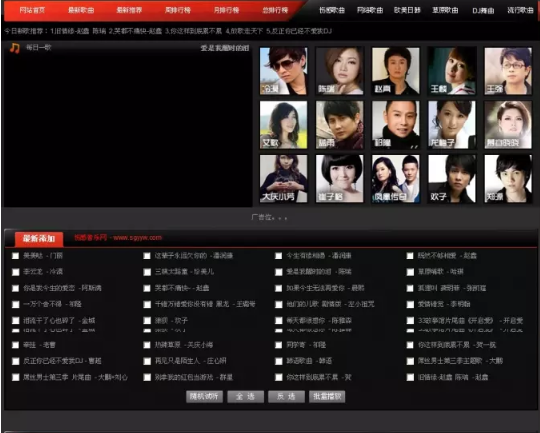Screen dimensions: 540x433
Task: Select the 郑源 singer photo
Action: coord(508,178)
